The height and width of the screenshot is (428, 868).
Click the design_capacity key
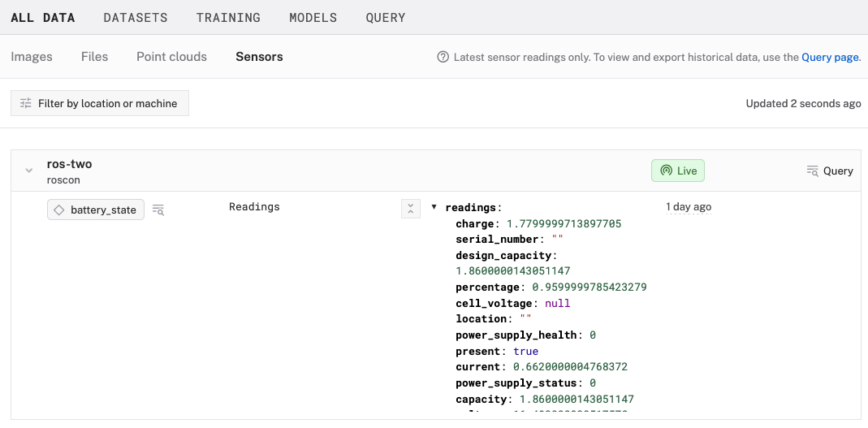tap(503, 255)
